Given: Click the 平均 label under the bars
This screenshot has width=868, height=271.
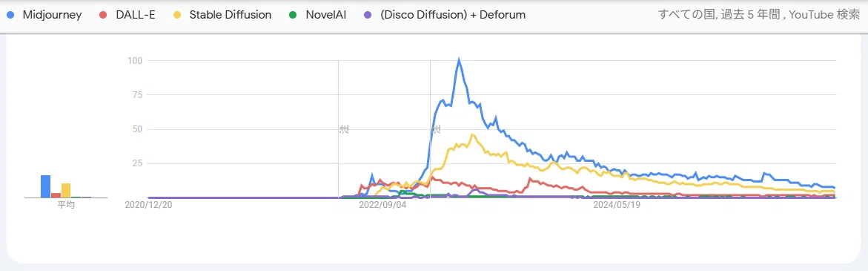Looking at the screenshot, I should click(x=66, y=205).
